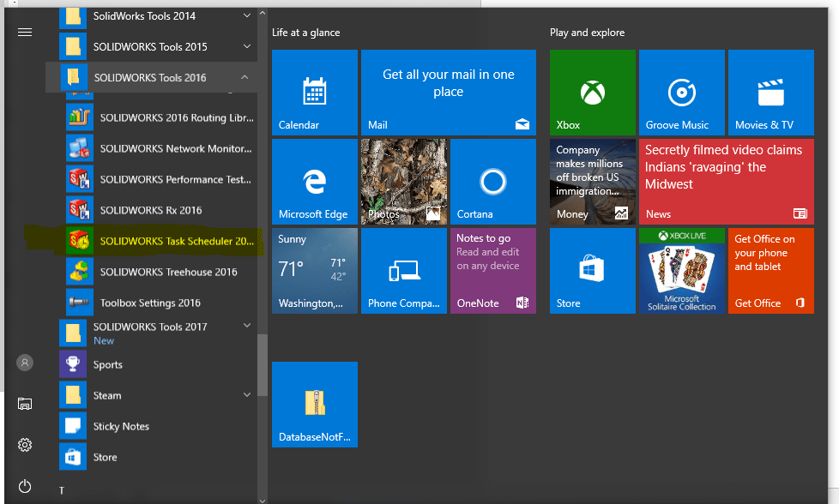The width and height of the screenshot is (839, 504).
Task: Click the app list scrollbar thumb
Action: pos(263,365)
